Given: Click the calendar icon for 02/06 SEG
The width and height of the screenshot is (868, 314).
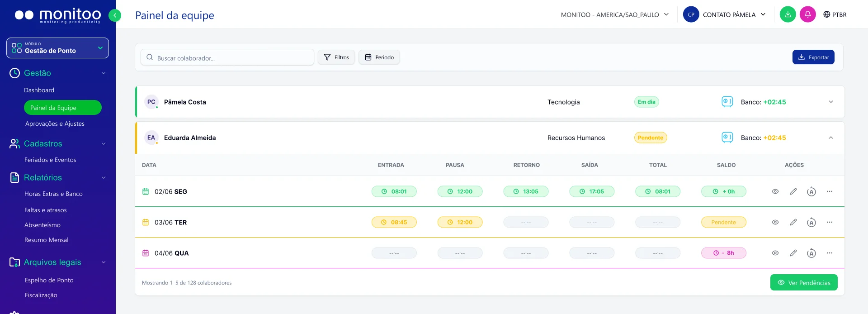Looking at the screenshot, I should 146,191.
